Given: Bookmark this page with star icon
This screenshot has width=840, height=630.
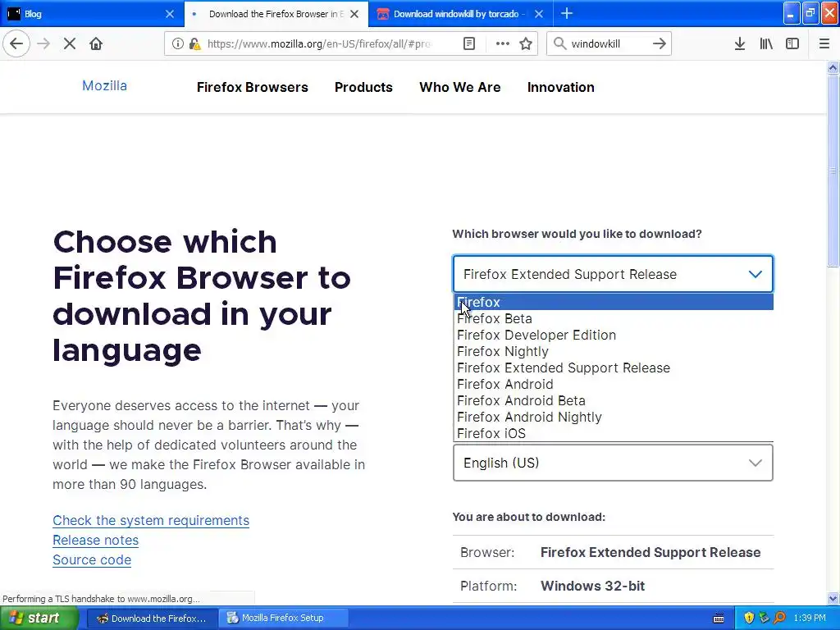Looking at the screenshot, I should coord(526,44).
